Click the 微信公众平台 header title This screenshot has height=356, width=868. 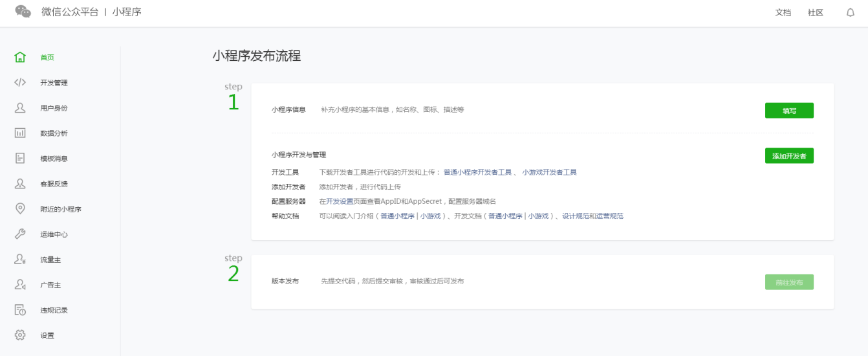(x=70, y=12)
